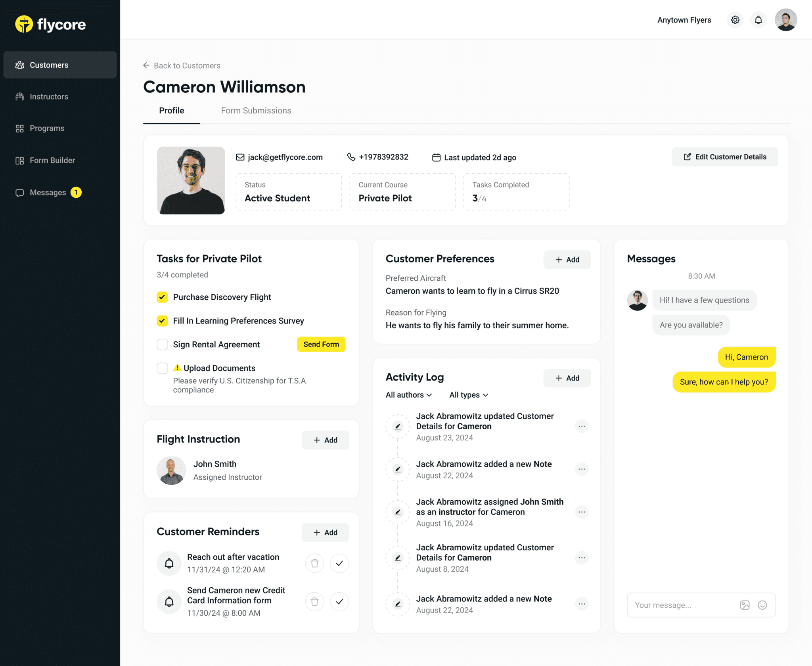Click the notifications bell in header

[758, 20]
